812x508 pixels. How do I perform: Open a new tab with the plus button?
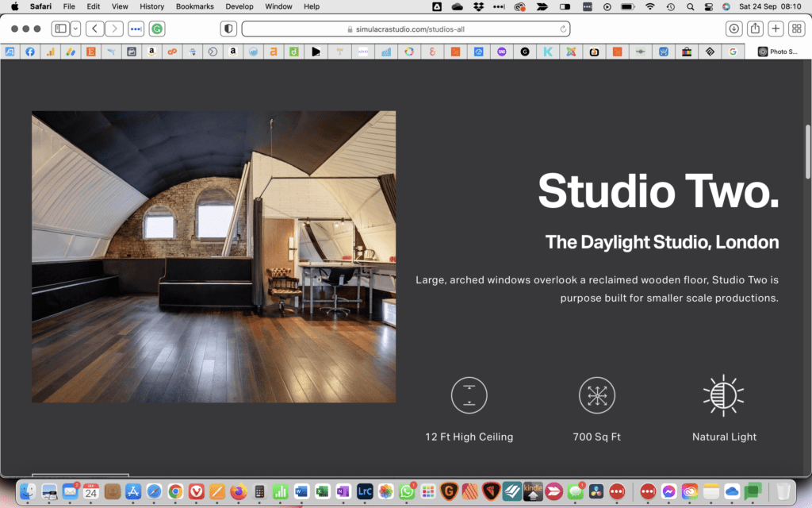coord(776,29)
